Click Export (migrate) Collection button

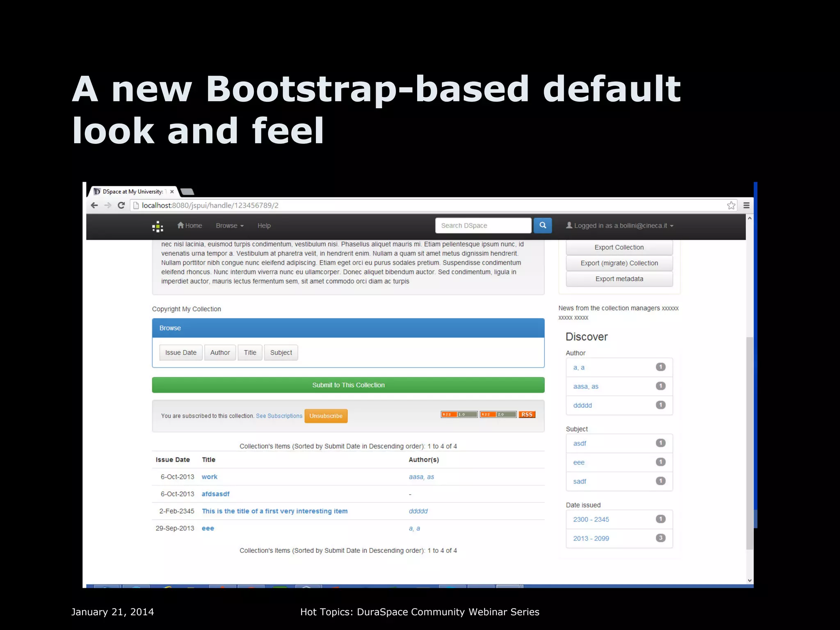point(619,263)
